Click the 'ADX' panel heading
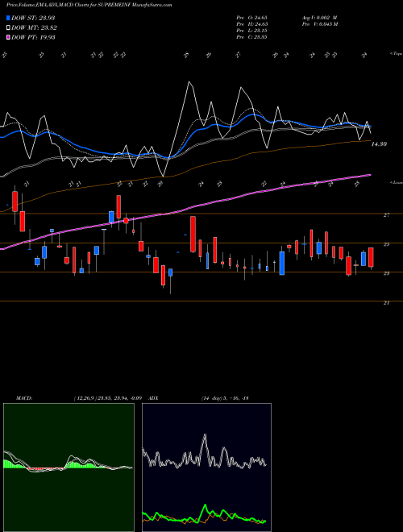The width and height of the screenshot is (403, 532). click(154, 398)
